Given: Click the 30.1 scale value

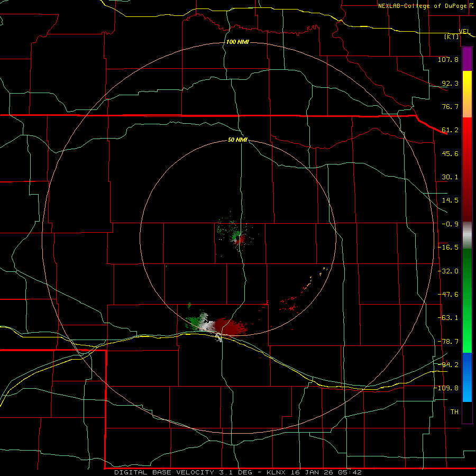Looking at the screenshot, I should tap(450, 177).
